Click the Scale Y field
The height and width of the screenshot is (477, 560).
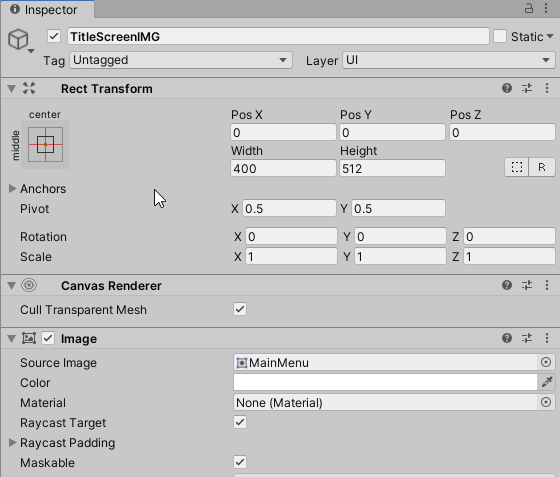400,256
